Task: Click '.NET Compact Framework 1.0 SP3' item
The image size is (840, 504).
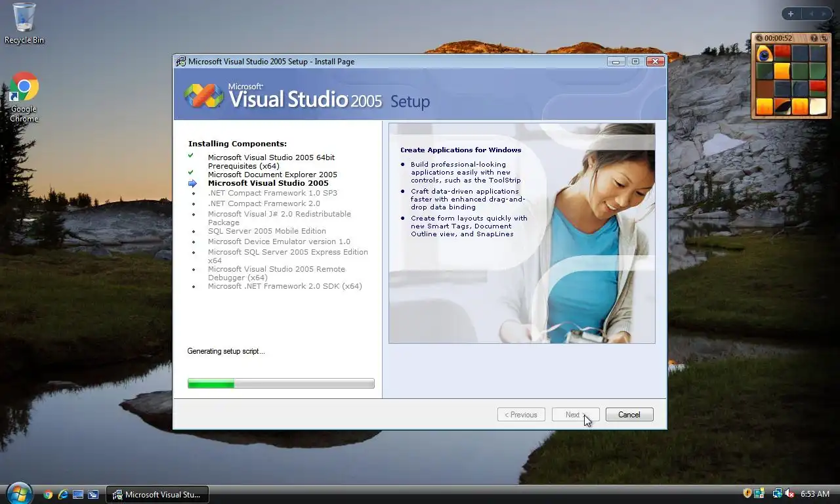Action: click(272, 193)
